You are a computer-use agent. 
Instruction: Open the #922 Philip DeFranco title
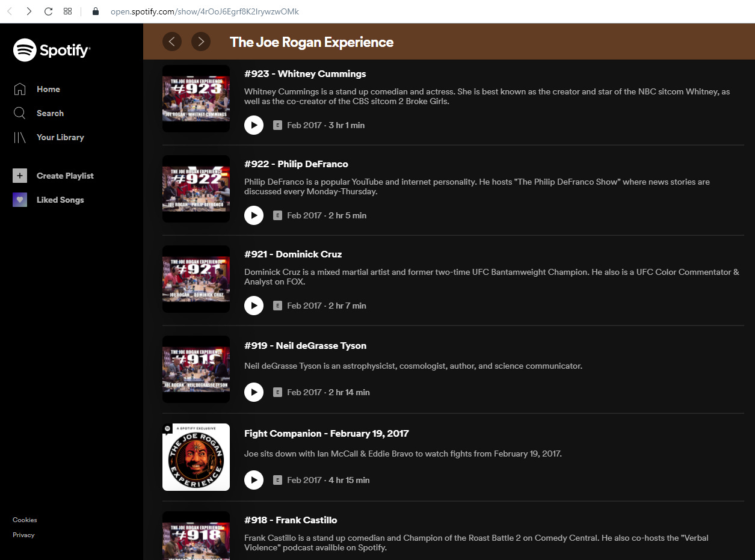[296, 164]
